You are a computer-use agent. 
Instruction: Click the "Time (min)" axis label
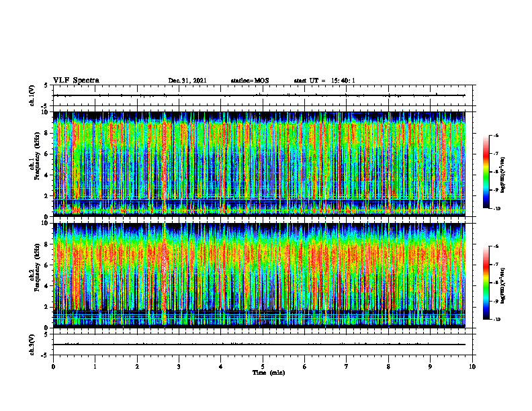tap(269, 373)
